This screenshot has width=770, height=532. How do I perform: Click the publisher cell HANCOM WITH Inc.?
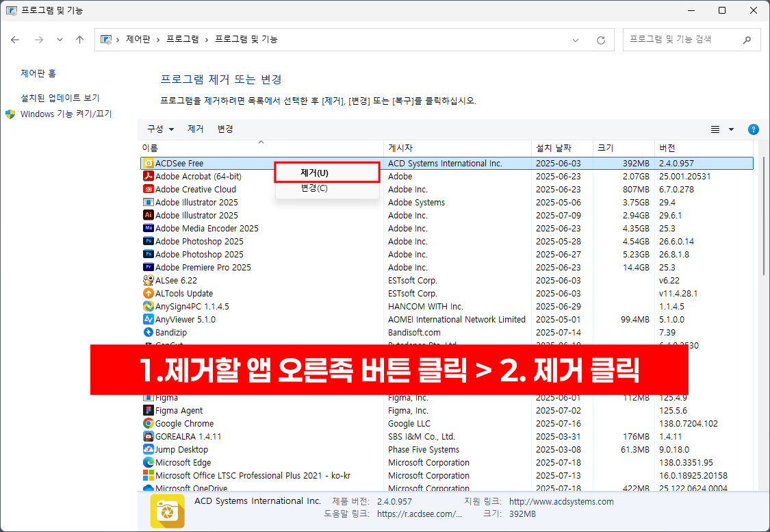pyautogui.click(x=425, y=306)
